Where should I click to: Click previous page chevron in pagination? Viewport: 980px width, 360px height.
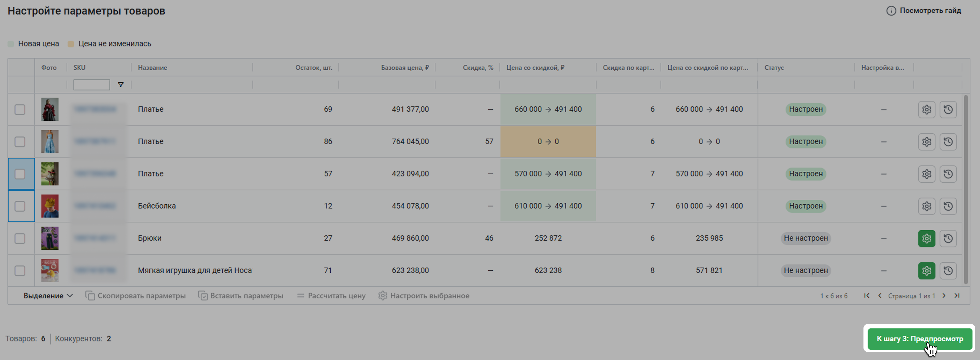coord(880,296)
